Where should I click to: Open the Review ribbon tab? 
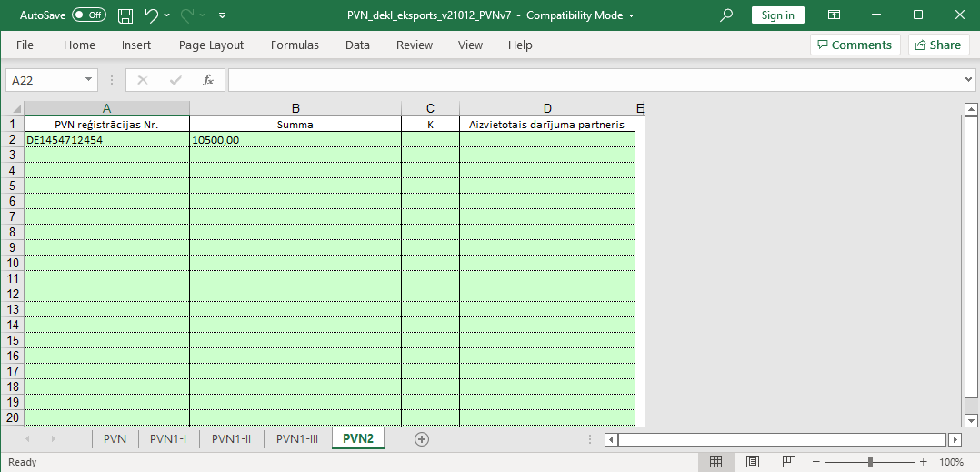(415, 45)
